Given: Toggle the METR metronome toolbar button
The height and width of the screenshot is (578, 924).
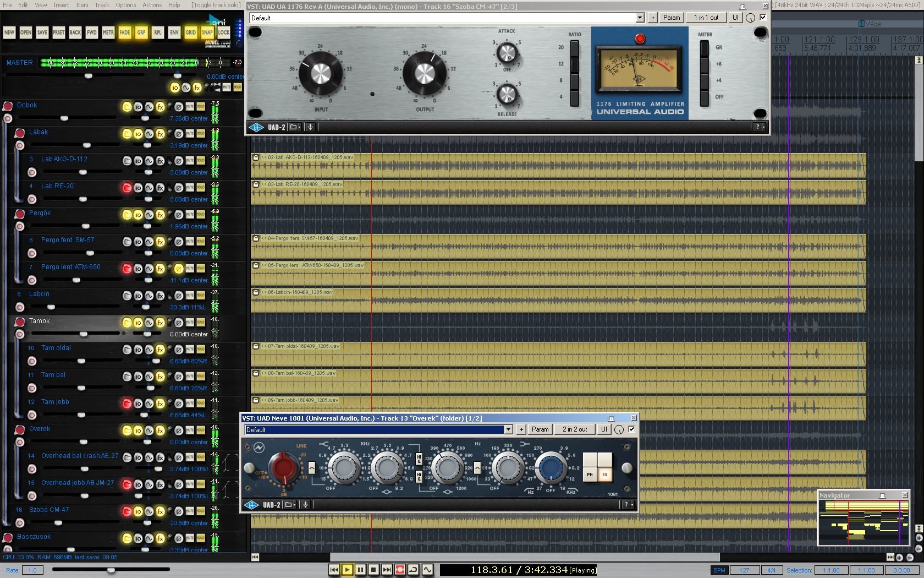Looking at the screenshot, I should click(x=108, y=32).
